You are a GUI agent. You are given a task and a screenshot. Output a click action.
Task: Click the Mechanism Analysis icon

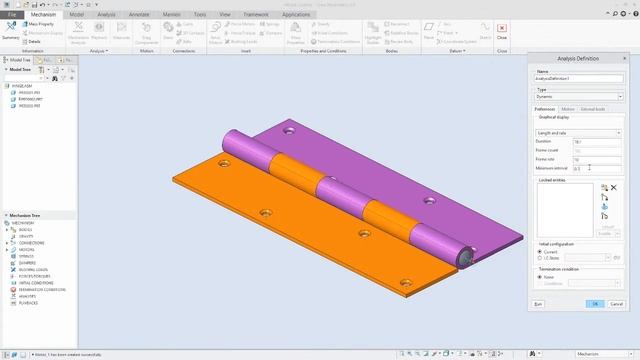(78, 27)
